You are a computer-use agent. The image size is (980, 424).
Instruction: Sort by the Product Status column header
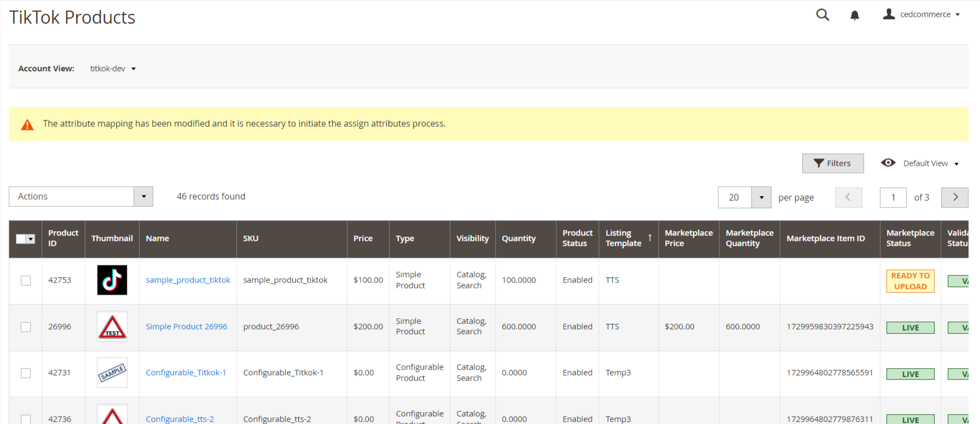(577, 238)
